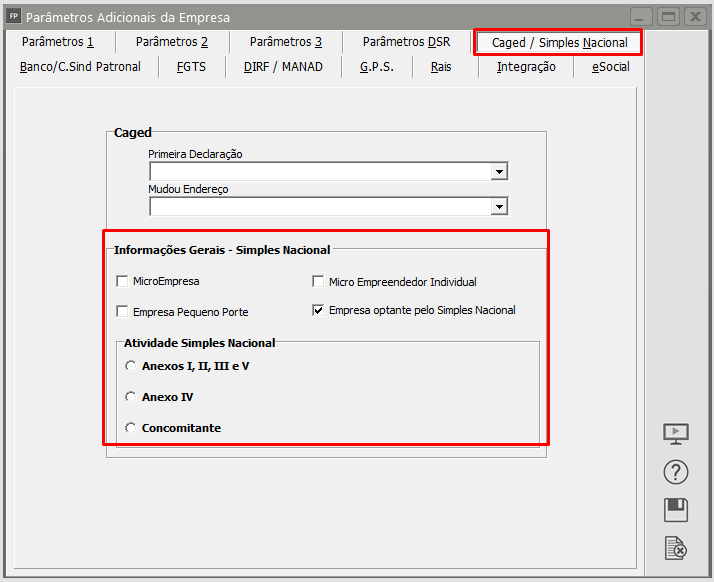Tick the Micro Empreendedor Individual checkbox
Image resolution: width=714 pixels, height=582 pixels.
[x=319, y=282]
